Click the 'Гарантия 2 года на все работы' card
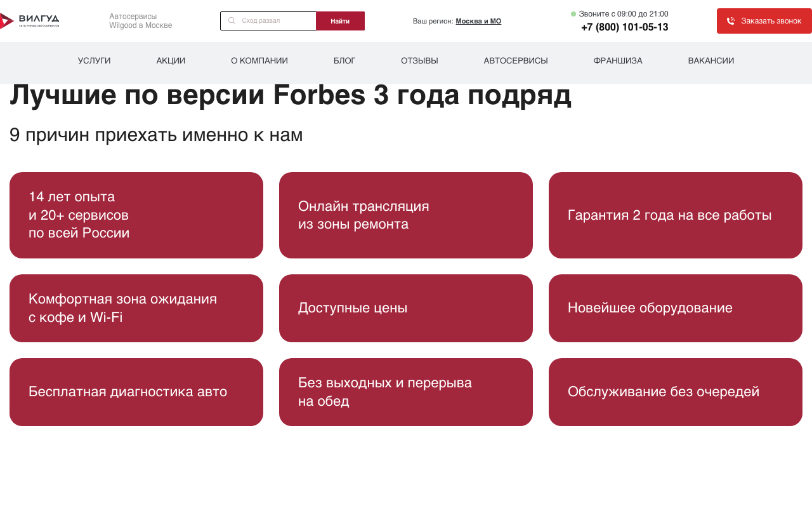This screenshot has width=812, height=508. (x=676, y=215)
